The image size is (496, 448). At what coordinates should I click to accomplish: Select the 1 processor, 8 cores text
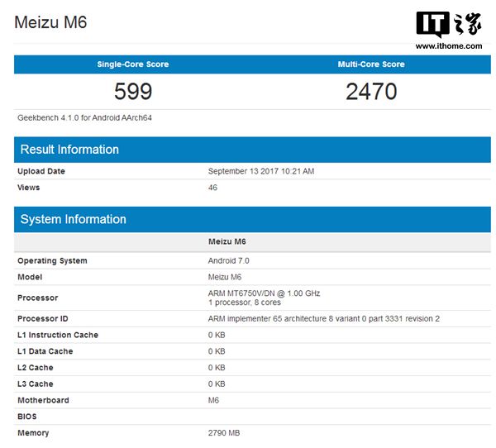(x=244, y=303)
